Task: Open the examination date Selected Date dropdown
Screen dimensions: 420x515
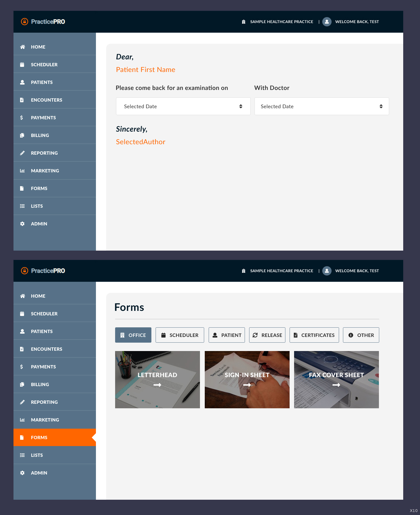Action: click(x=183, y=106)
